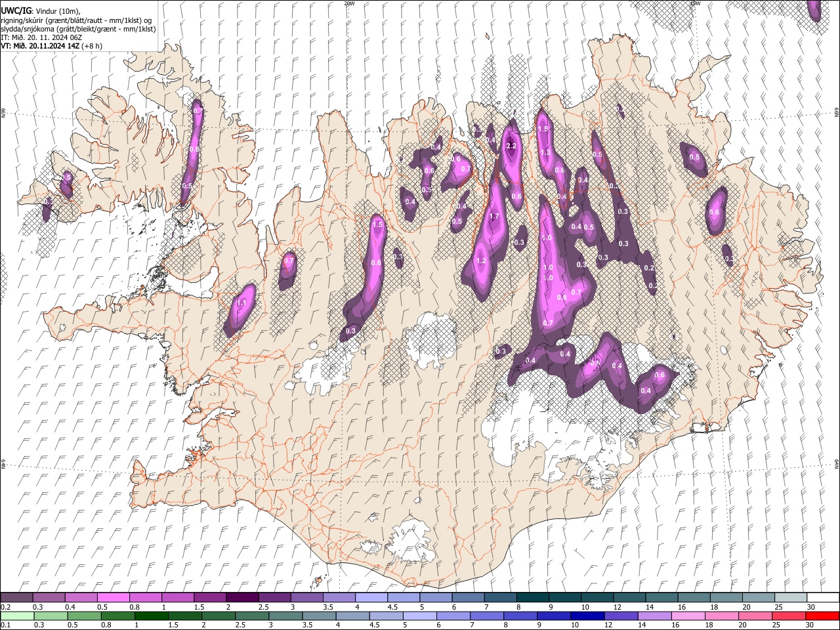Click the 1.3 precipitation value on the map
This screenshot has width=840, height=630.
point(545,152)
